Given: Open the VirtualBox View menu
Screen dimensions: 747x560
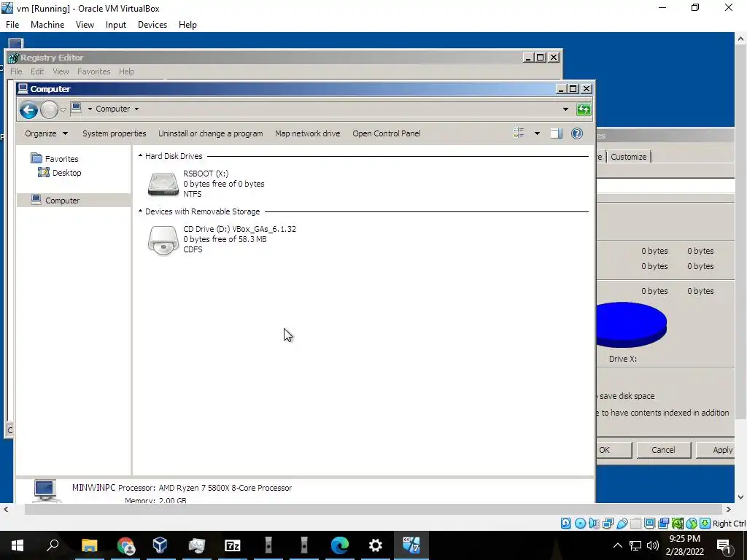Looking at the screenshot, I should [x=85, y=25].
